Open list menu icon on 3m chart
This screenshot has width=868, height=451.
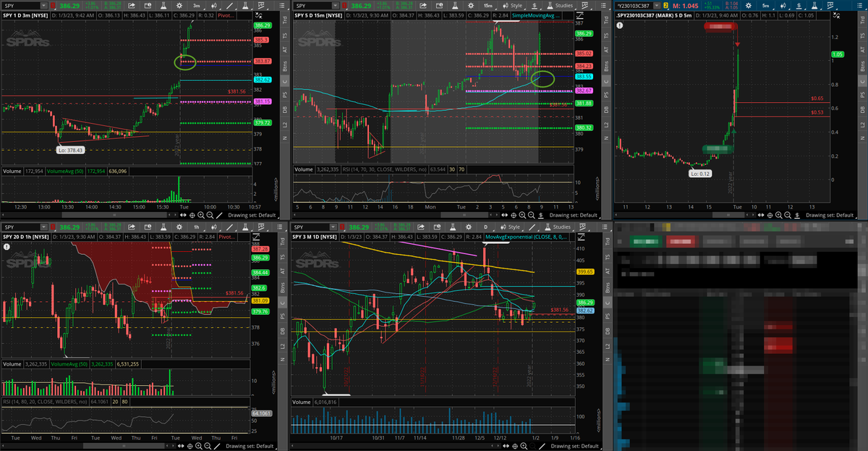pyautogui.click(x=282, y=5)
